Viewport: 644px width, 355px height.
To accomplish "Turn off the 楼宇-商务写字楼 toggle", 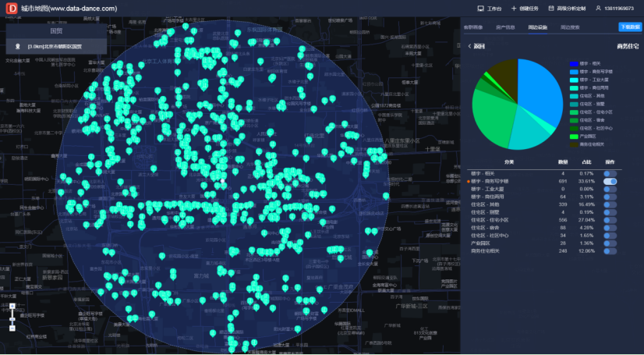I will click(x=610, y=181).
